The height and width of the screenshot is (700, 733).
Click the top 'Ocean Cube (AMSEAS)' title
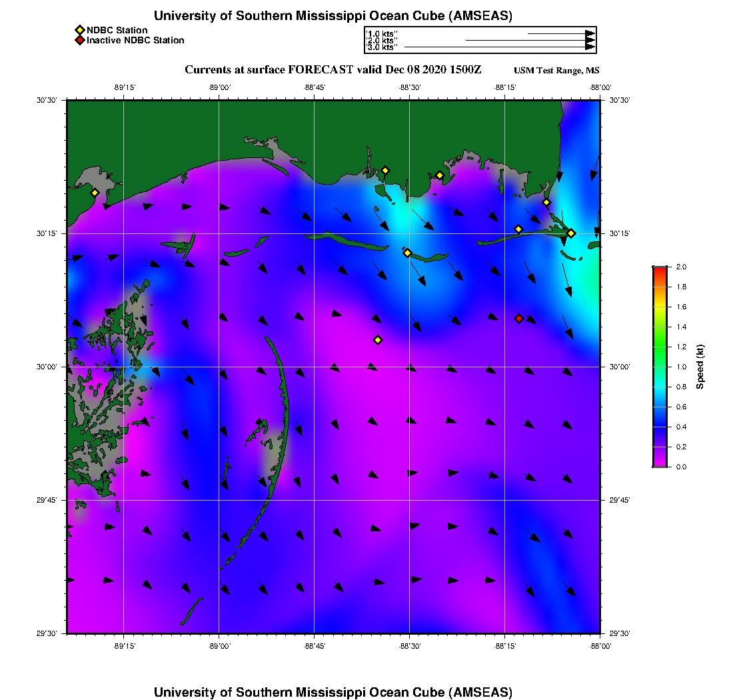coord(333,15)
